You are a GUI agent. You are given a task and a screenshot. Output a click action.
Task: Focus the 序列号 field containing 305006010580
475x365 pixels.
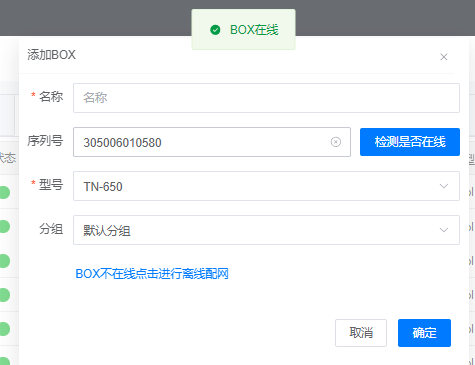click(x=212, y=142)
